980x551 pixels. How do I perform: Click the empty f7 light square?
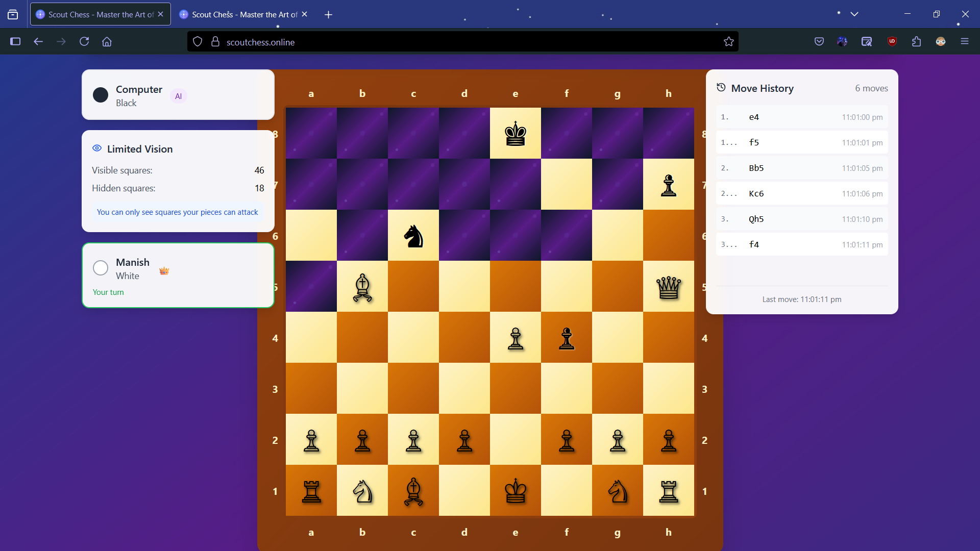point(567,185)
